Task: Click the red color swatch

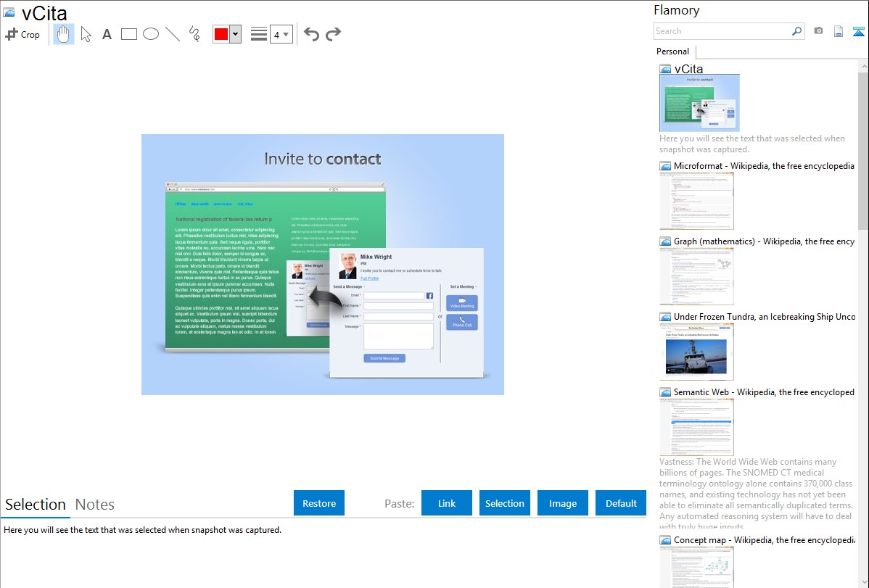Action: coord(221,34)
